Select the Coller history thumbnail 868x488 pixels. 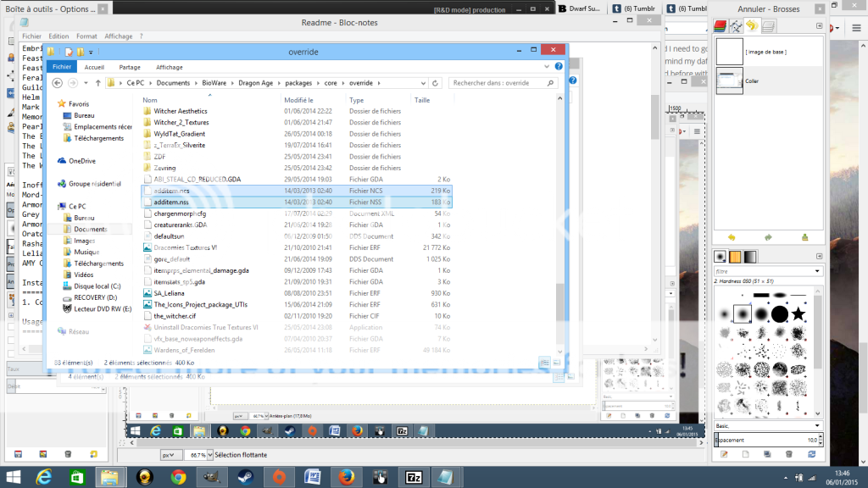729,80
